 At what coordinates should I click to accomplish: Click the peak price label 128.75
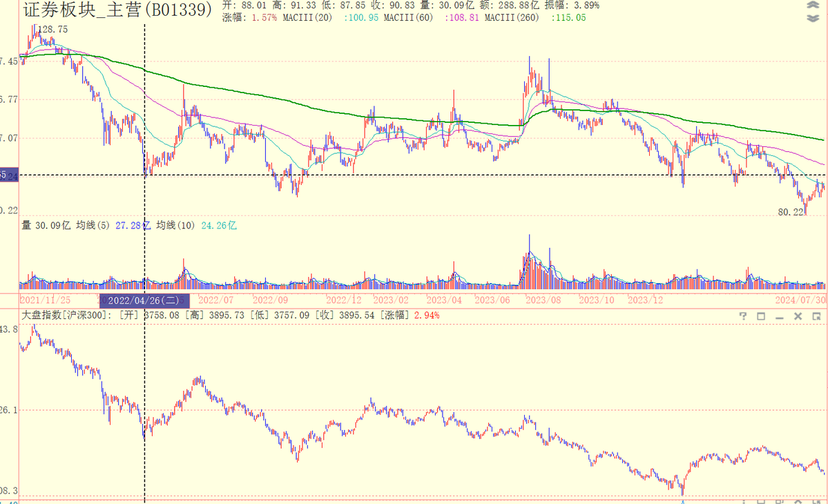coord(52,30)
